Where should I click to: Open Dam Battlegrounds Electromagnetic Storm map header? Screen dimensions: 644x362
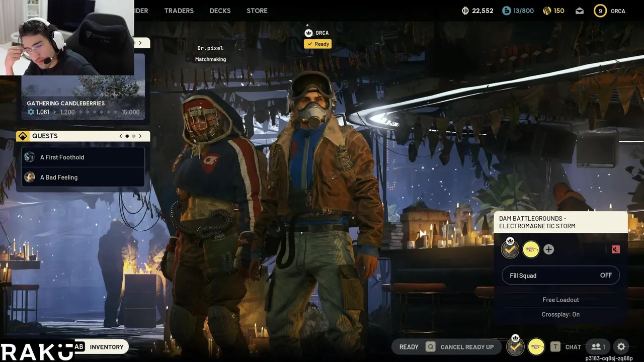[x=560, y=222]
